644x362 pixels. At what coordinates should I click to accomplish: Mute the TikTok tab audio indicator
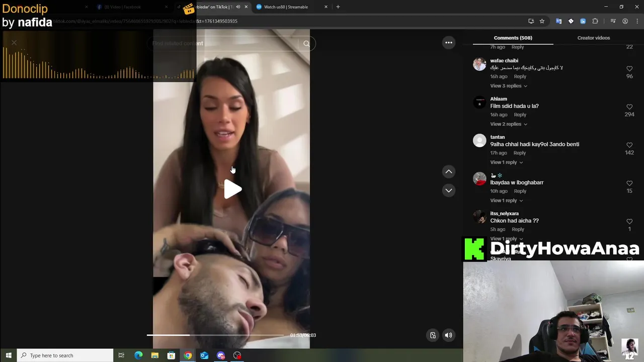[238, 7]
